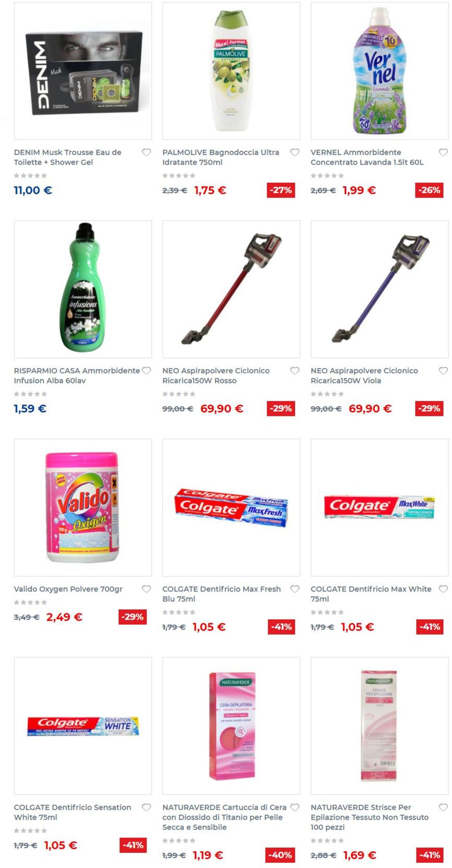Wishlist NATURAVERDE Cartuccia di Cera
Viewport: 452px width, 868px height.
[295, 808]
